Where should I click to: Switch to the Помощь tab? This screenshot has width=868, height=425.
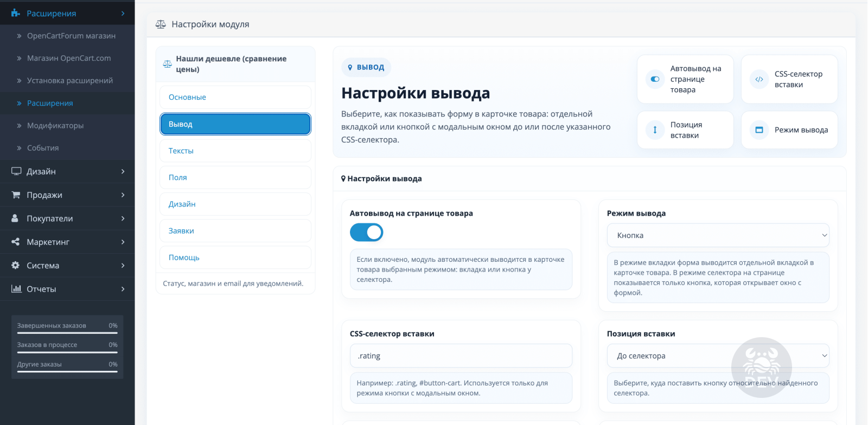[235, 257]
